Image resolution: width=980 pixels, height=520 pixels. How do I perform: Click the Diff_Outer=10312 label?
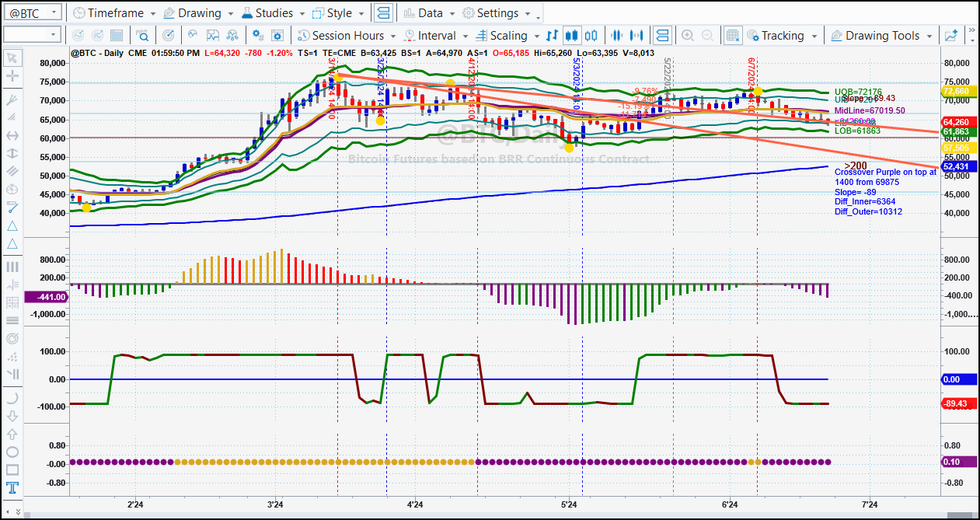pos(868,211)
